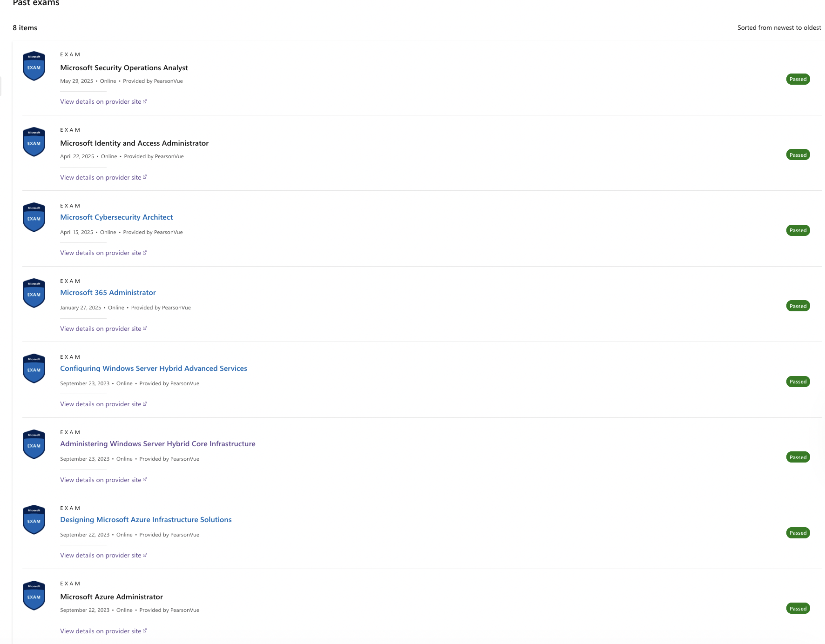
Task: Click the exam badge for Microsoft Identity and Access Administrator
Action: tap(34, 142)
